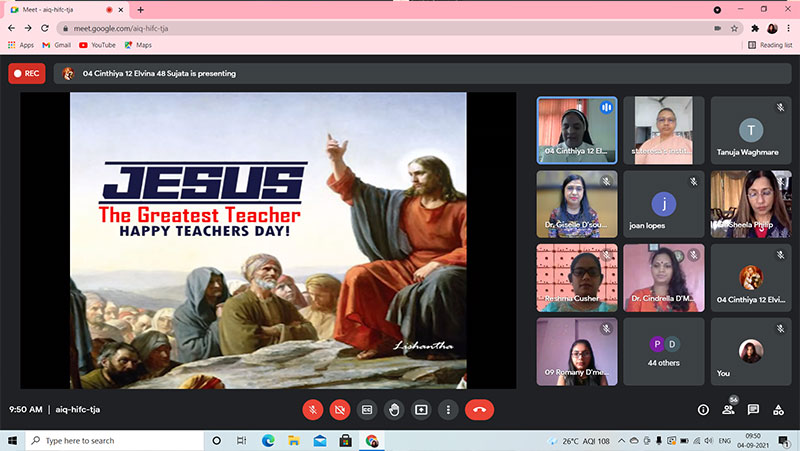The image size is (800, 451).
Task: Open Apps bookmark shortcut
Action: (x=21, y=45)
